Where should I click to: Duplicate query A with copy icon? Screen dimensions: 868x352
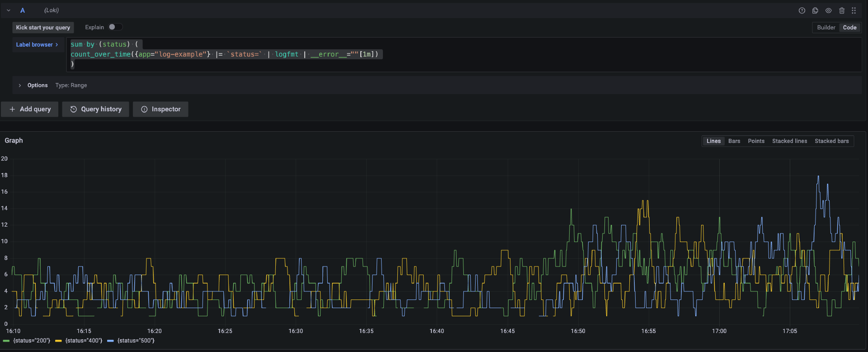[815, 10]
